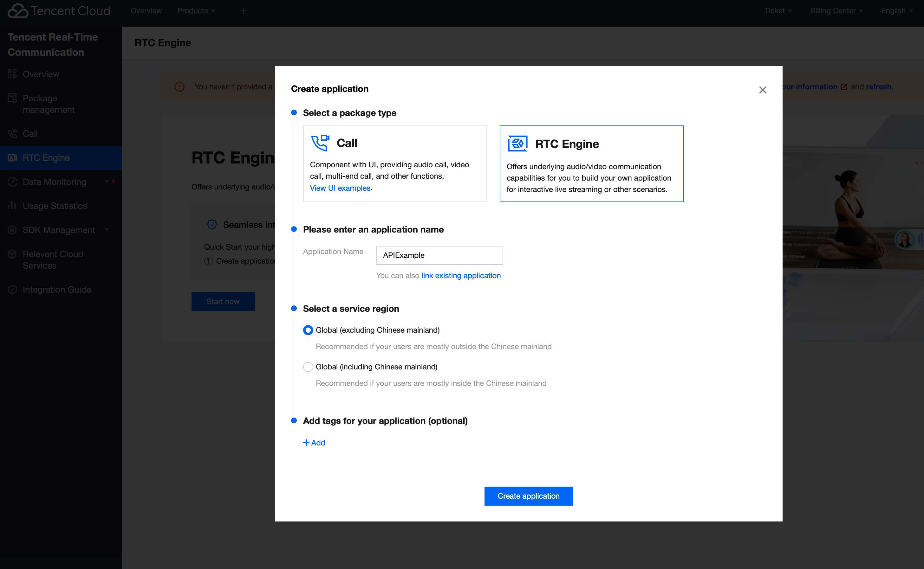The width and height of the screenshot is (924, 569).
Task: Click the 'RTC Engine' page header title
Action: (163, 43)
